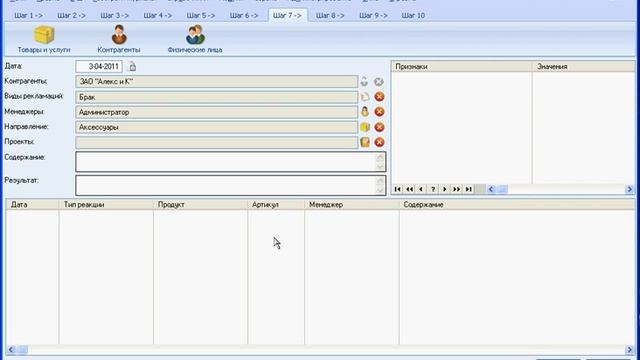
Task: Switch to Шаг 9 tab
Action: click(x=373, y=16)
